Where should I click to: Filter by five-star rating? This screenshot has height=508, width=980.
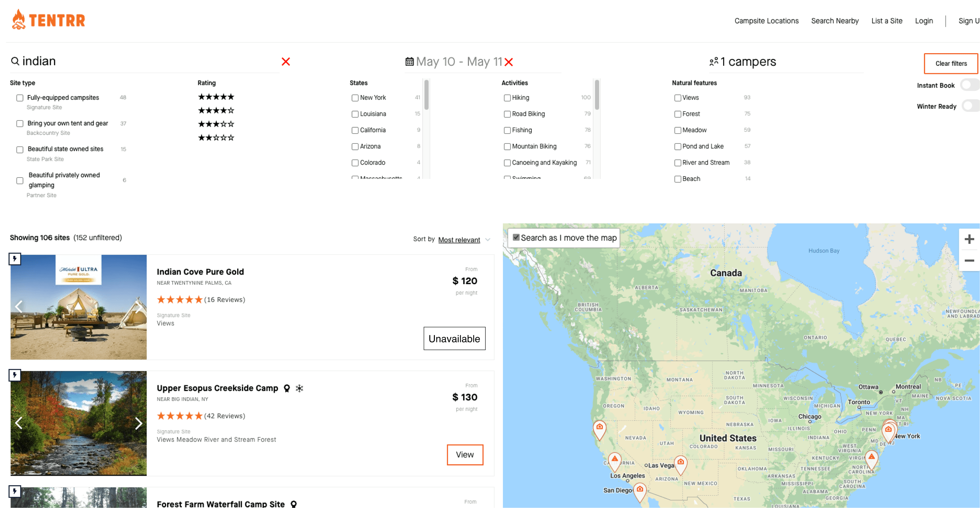(x=216, y=97)
